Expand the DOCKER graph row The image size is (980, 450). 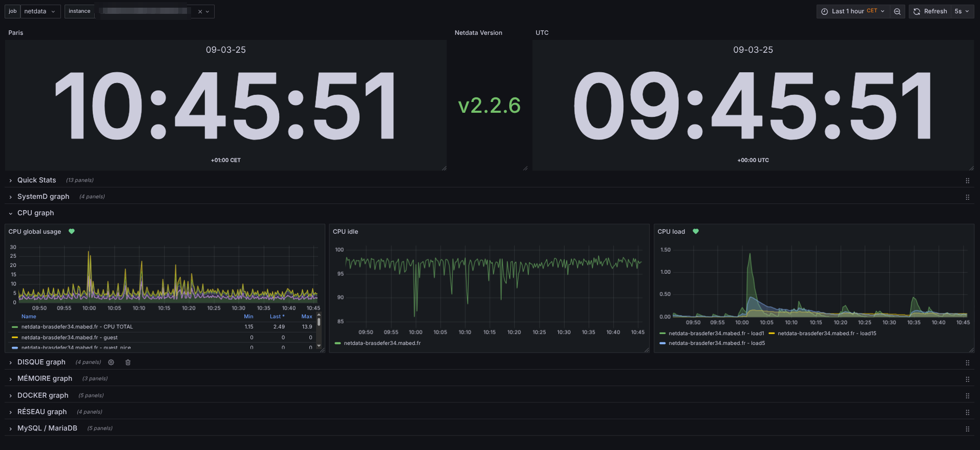pos(43,396)
